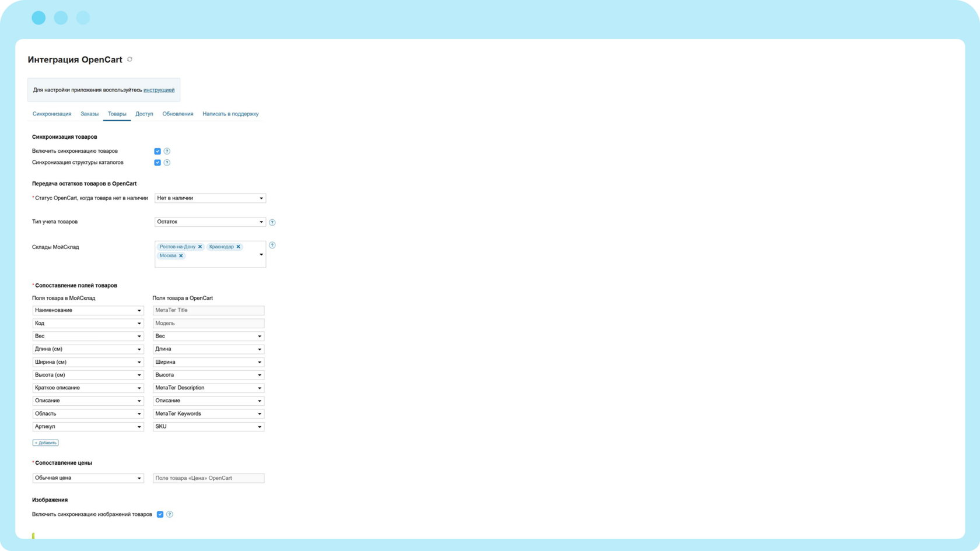Toggle Синхронизация структуры каталогов checkbox
980x551 pixels.
(157, 163)
